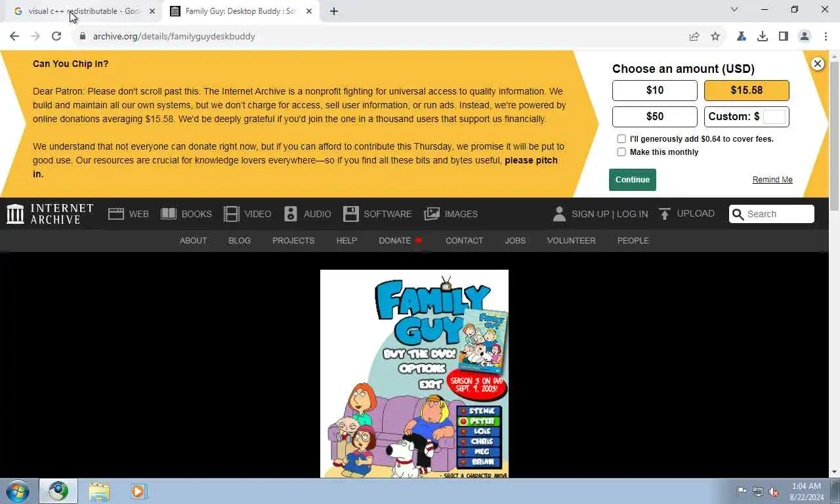This screenshot has height=504, width=840.
Task: Open the CONTACT menu item
Action: point(465,241)
